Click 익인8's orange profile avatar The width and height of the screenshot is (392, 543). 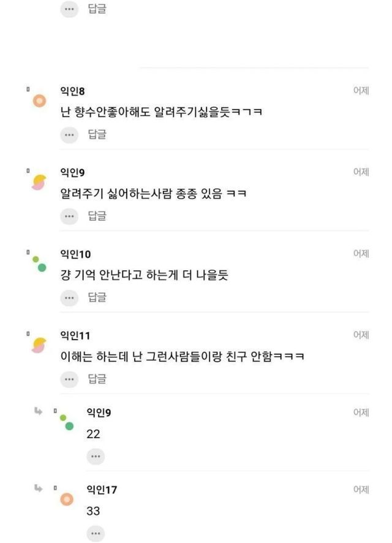[x=39, y=101]
